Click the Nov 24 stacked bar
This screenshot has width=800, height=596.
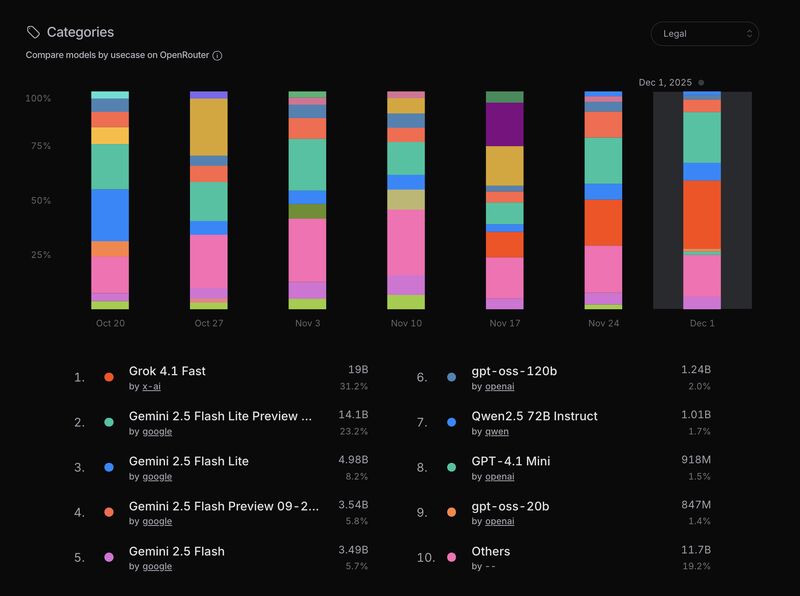603,200
